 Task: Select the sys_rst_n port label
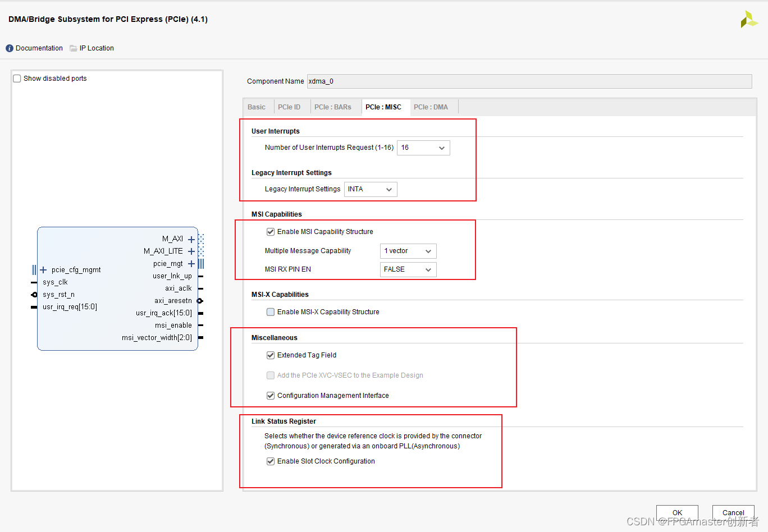[x=58, y=295]
